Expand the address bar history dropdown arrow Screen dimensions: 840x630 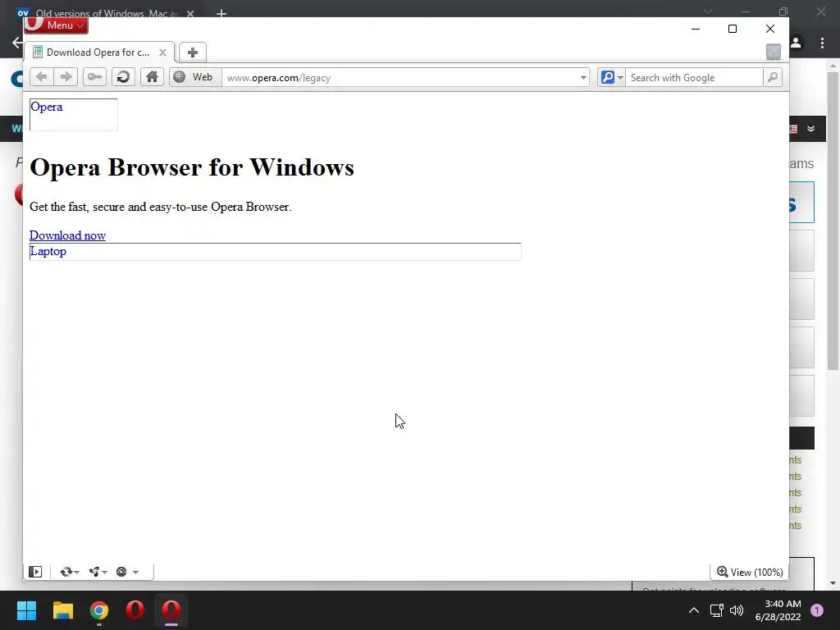[x=583, y=78]
